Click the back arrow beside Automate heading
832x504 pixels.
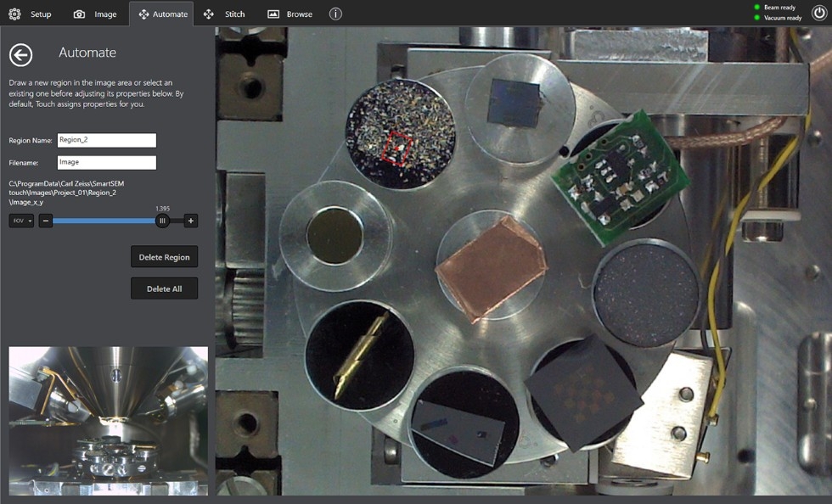pyautogui.click(x=20, y=54)
